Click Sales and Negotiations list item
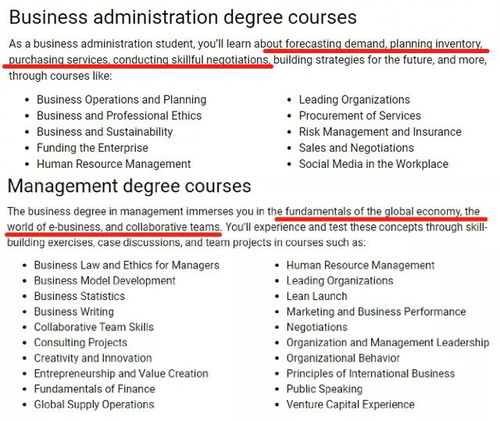The image size is (500, 421). tap(356, 148)
